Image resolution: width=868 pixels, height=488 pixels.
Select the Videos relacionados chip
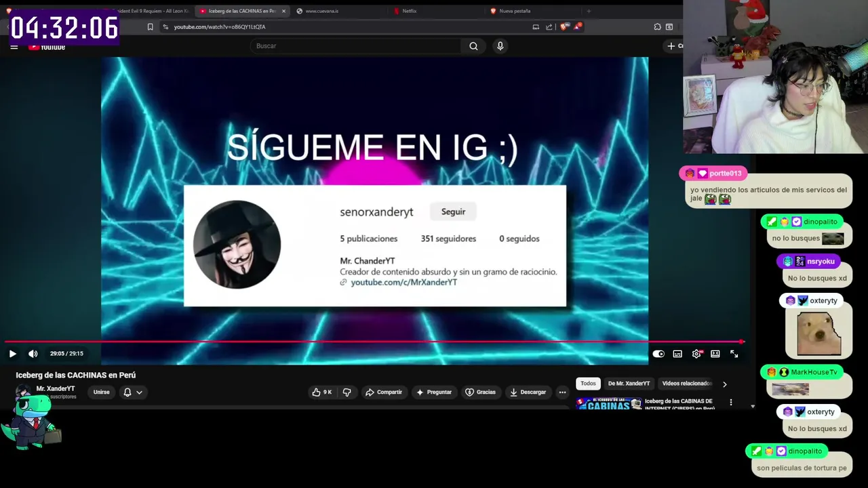click(686, 384)
